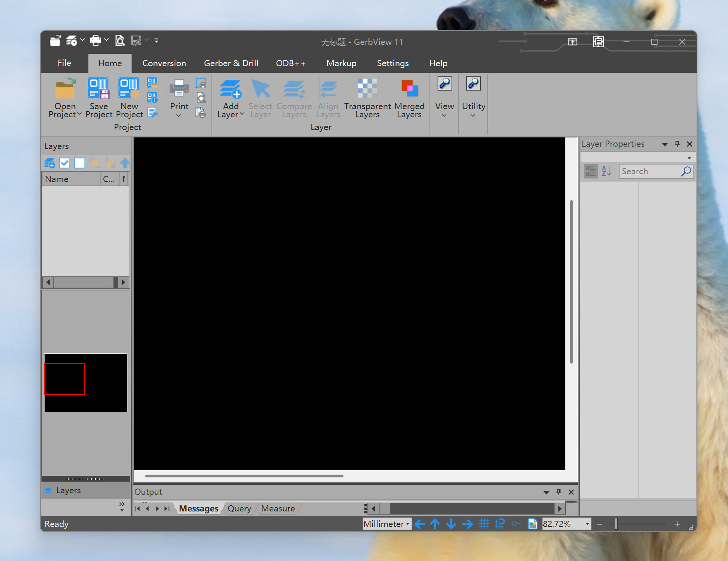This screenshot has height=561, width=728.
Task: Open the customize quick access toolbar arrow
Action: (156, 40)
